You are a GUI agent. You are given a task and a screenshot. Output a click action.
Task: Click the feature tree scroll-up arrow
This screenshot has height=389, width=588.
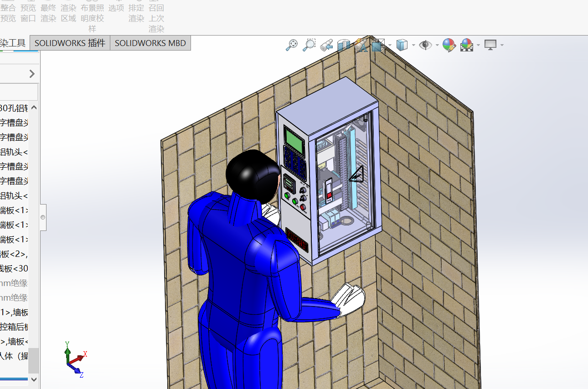point(34,108)
